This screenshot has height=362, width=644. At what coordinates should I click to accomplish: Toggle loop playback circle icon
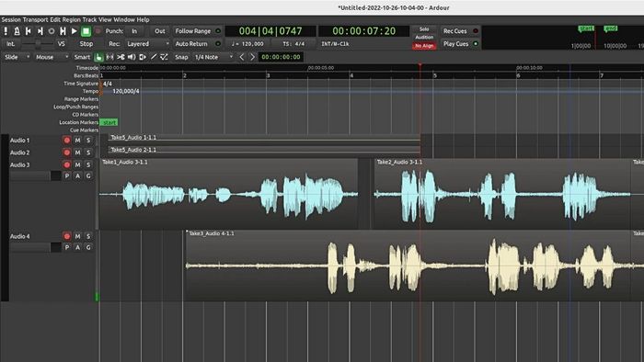tap(52, 31)
